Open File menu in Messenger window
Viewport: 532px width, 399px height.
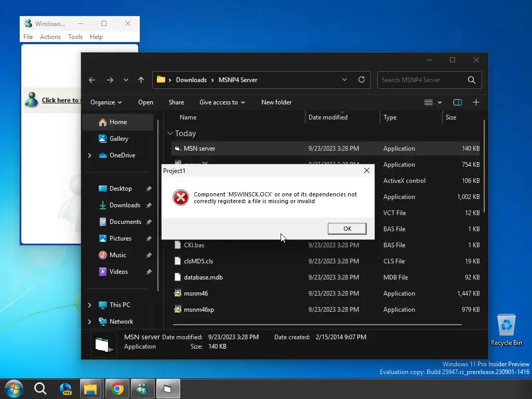coord(28,37)
